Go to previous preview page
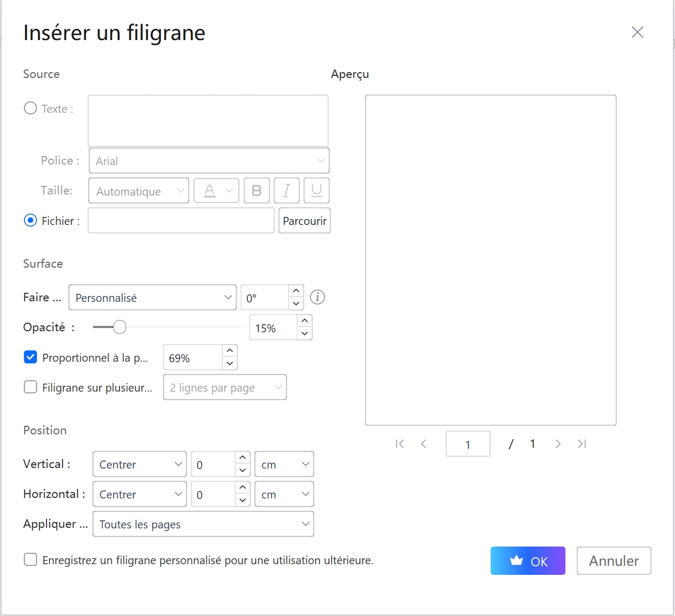The height and width of the screenshot is (616, 675). click(424, 443)
